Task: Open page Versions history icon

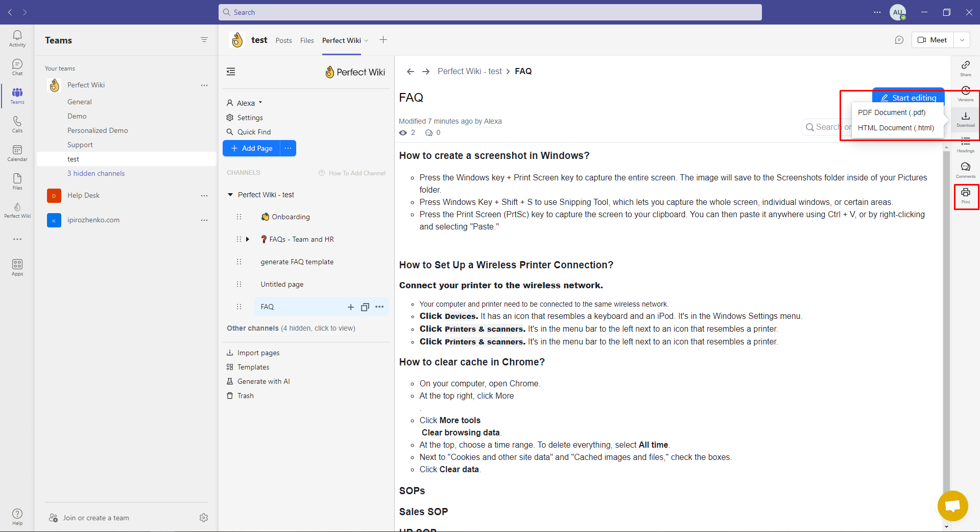Action: (x=965, y=93)
